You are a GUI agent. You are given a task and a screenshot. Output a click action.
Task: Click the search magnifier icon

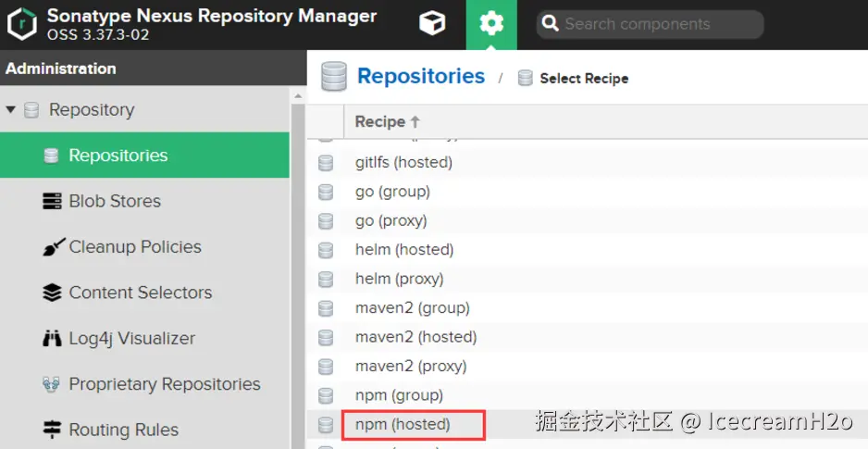point(551,24)
